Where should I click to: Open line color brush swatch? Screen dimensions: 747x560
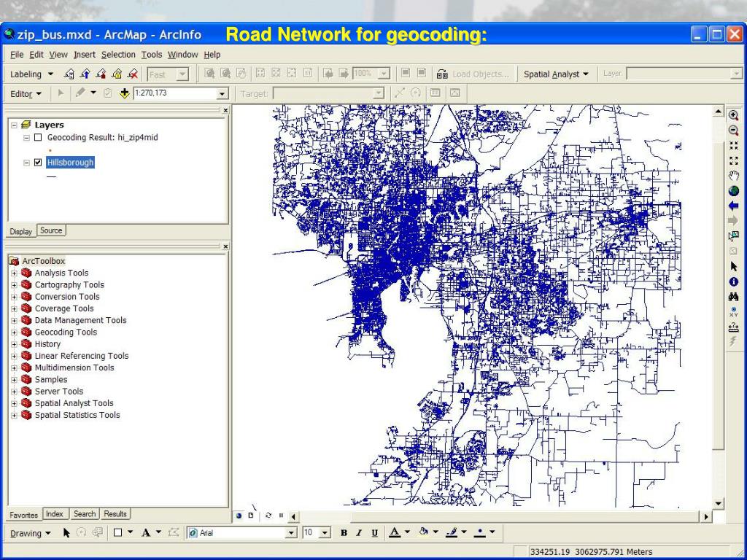452,533
